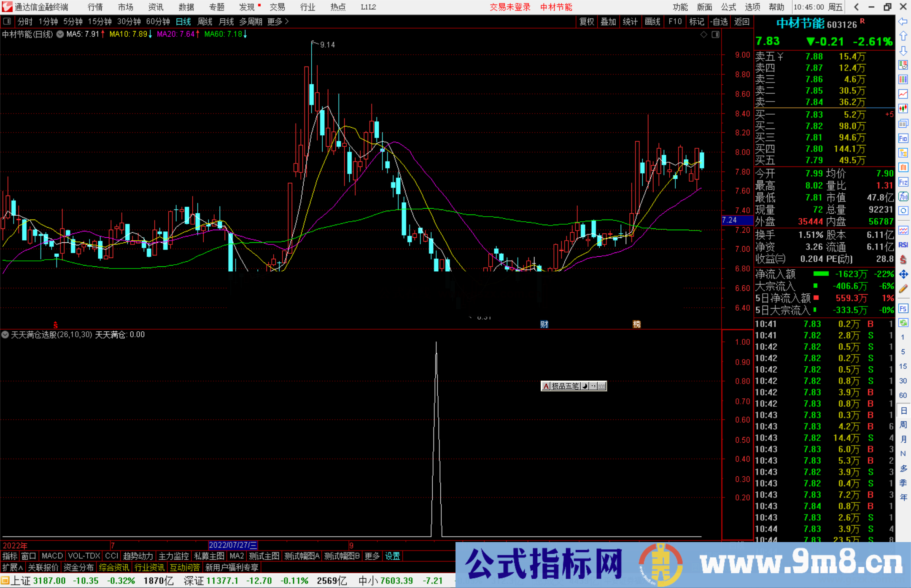Toggle the indicator circle beside 中材节能(日线)
Image resolution: width=911 pixels, height=588 pixels.
(x=59, y=35)
